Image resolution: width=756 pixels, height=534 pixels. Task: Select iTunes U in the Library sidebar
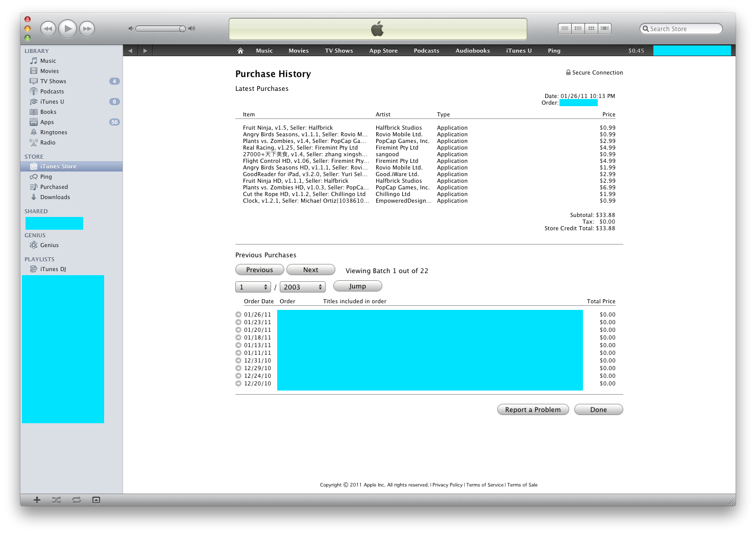(52, 102)
